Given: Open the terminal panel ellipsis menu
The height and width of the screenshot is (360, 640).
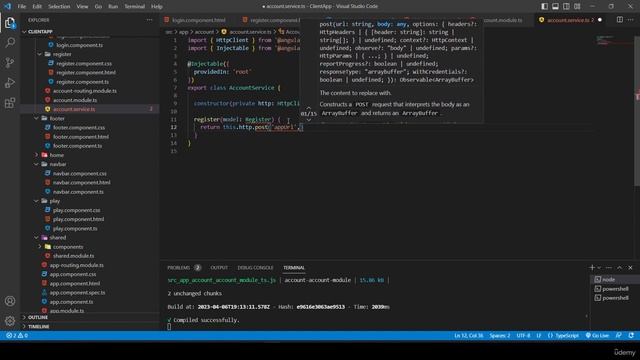Looking at the screenshot, I should click(x=609, y=267).
